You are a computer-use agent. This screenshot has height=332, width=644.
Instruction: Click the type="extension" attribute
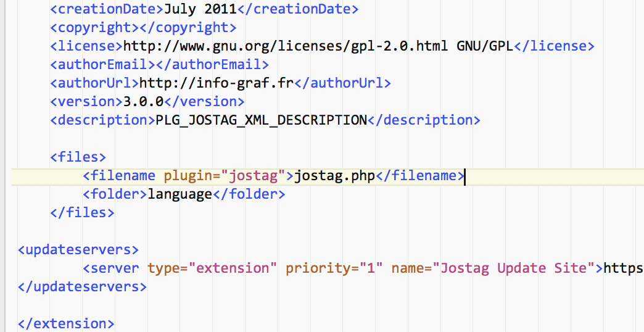(x=212, y=268)
